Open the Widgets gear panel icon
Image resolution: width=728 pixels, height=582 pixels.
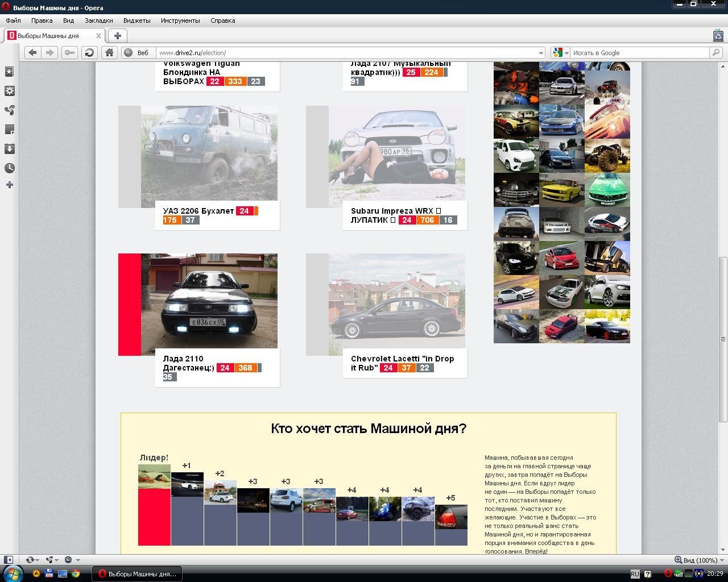pos(10,91)
